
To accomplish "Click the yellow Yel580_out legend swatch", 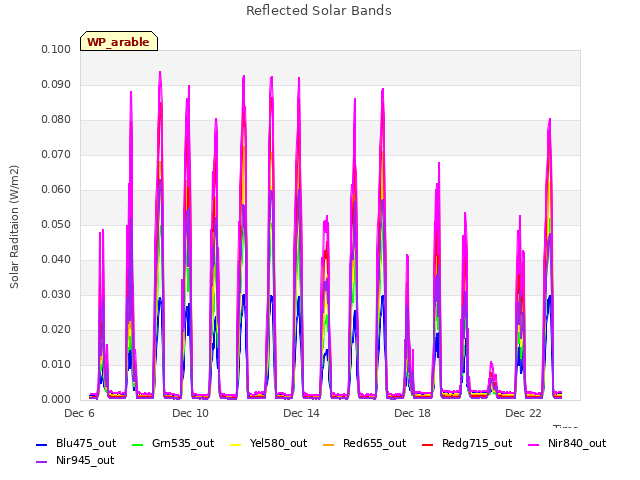I will [x=236, y=445].
